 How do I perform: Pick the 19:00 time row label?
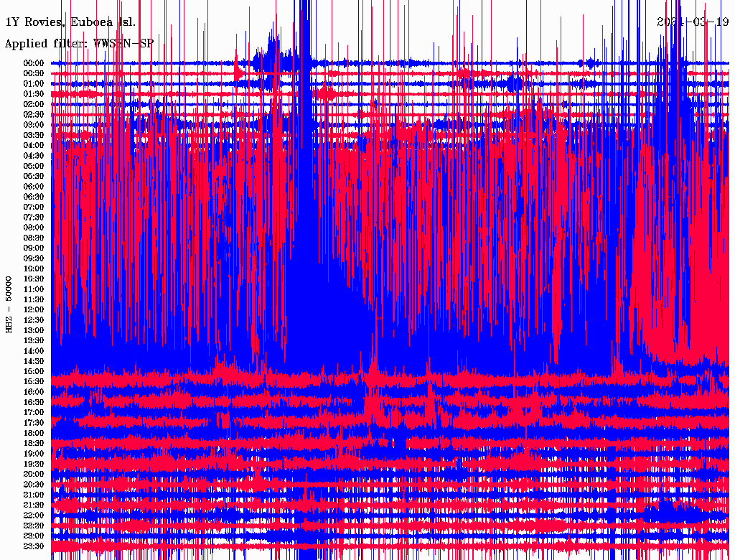[x=34, y=454]
